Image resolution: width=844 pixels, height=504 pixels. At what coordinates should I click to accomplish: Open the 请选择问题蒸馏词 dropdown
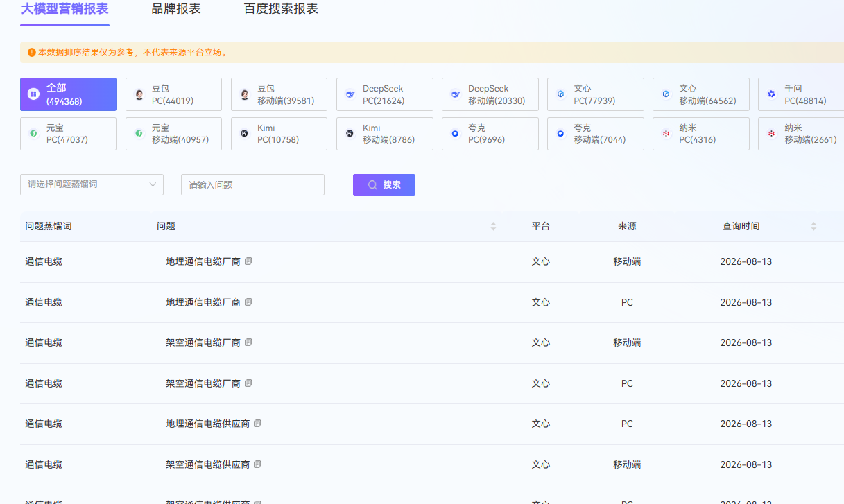[x=92, y=184]
